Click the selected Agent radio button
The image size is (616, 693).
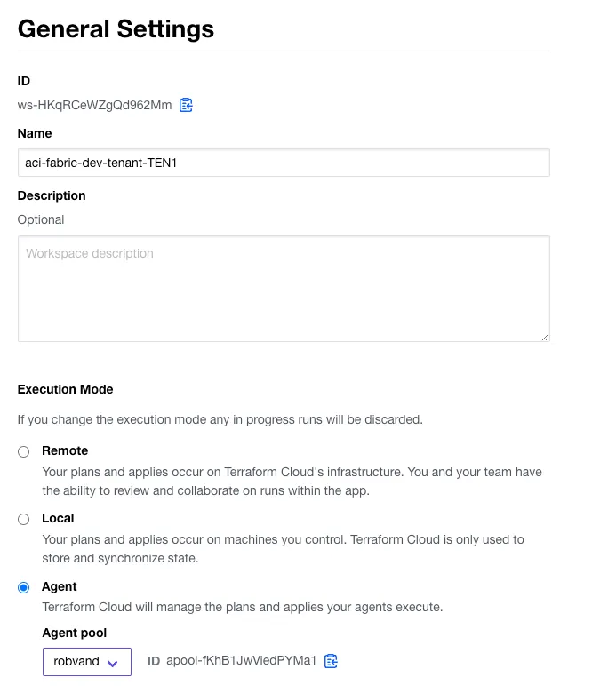(x=24, y=587)
